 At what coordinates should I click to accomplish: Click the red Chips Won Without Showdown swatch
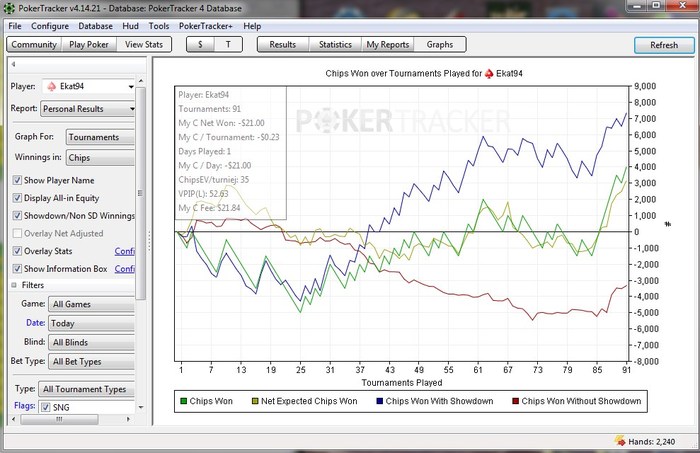(x=516, y=401)
